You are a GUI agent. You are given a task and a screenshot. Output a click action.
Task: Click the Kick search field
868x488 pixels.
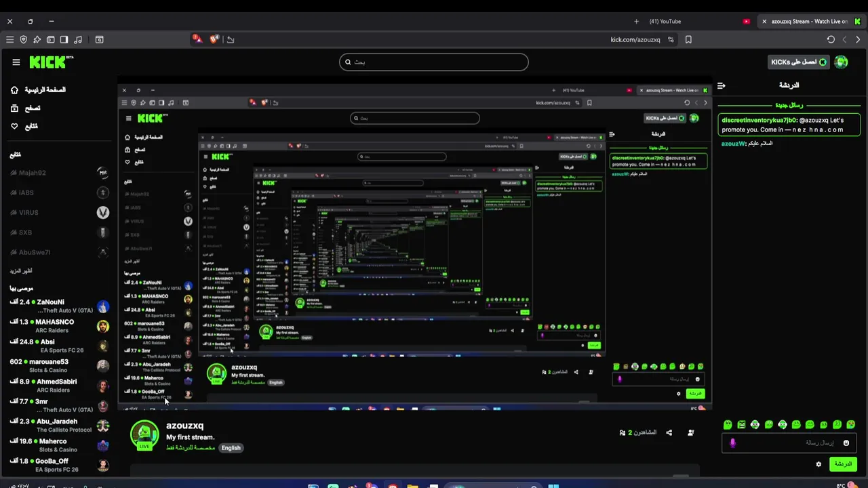point(434,62)
